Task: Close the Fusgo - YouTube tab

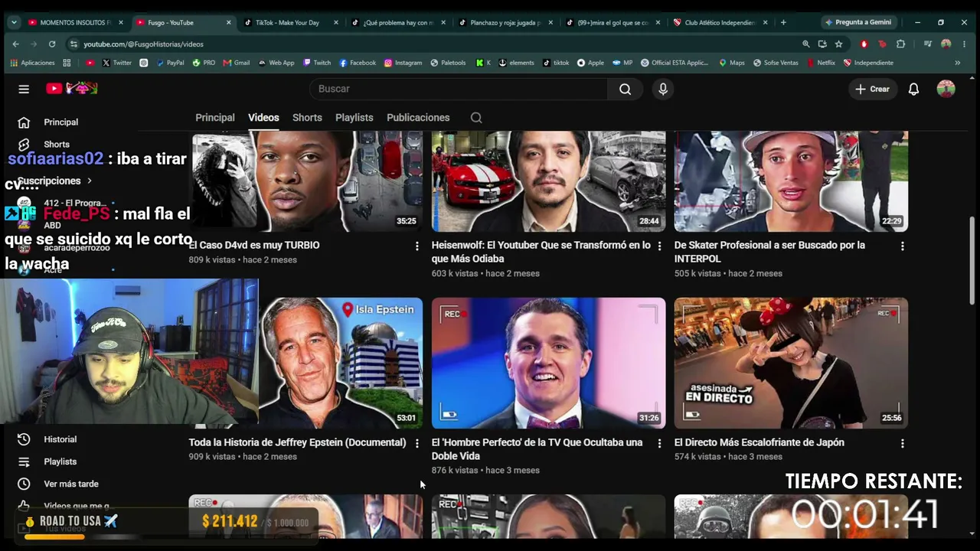Action: (228, 22)
